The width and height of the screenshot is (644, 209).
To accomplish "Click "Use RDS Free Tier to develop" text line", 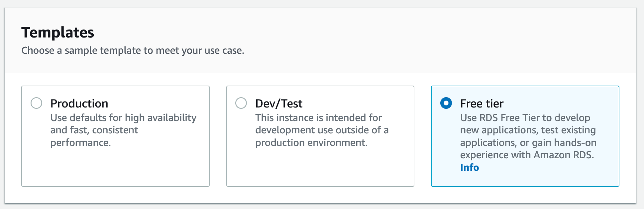I will click(525, 118).
